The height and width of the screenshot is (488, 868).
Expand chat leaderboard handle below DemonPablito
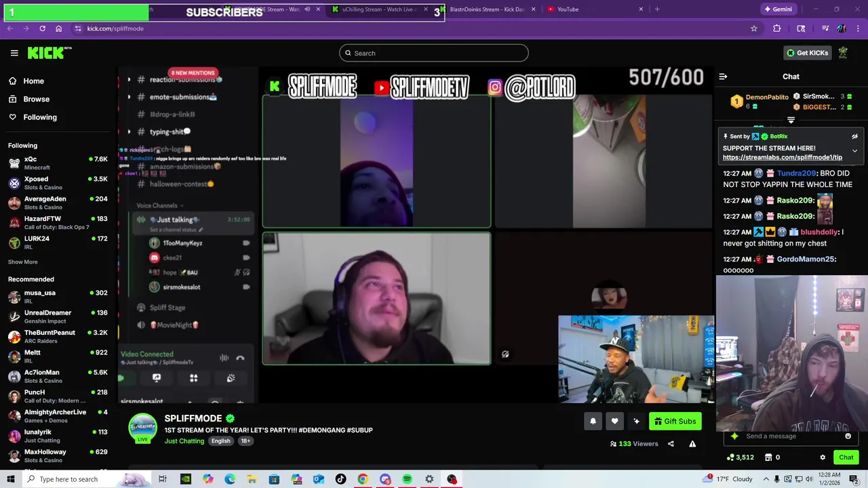(x=791, y=121)
